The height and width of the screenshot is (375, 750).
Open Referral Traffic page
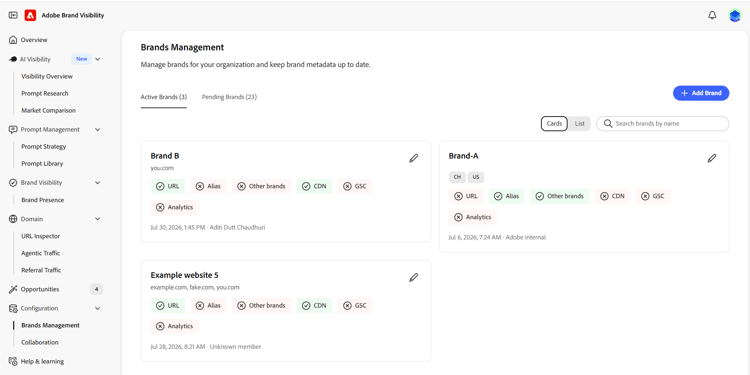pyautogui.click(x=41, y=270)
